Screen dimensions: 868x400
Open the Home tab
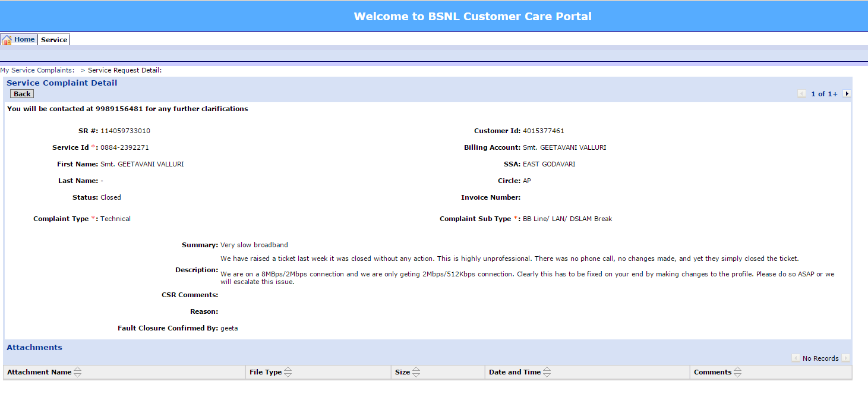point(24,39)
